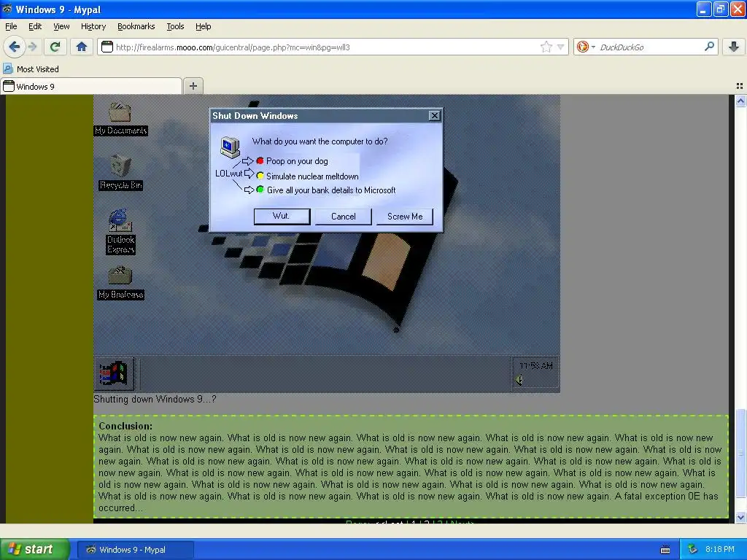Viewport: 747px width, 560px height.
Task: Close the Shut Down Windows dialog
Action: click(434, 116)
